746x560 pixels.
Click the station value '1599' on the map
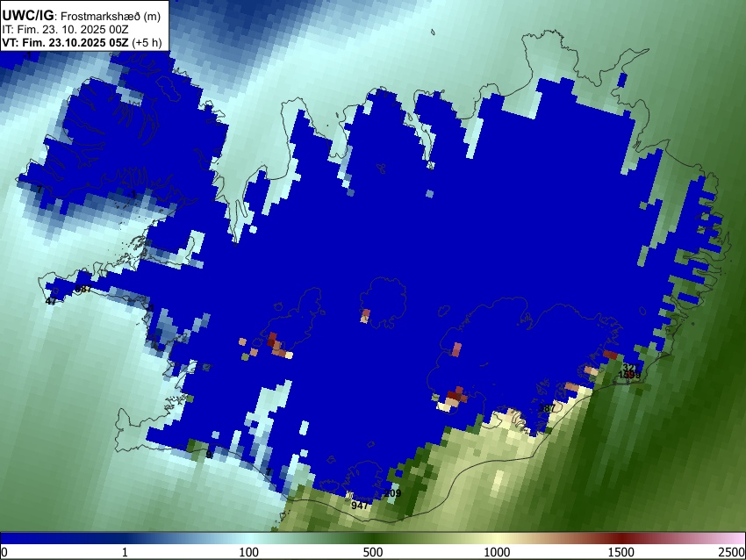pos(629,375)
